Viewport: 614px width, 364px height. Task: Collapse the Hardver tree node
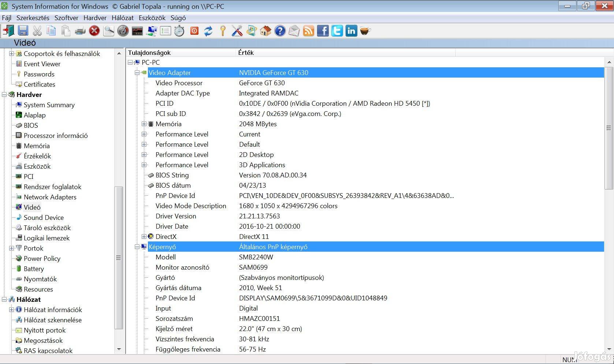point(4,94)
